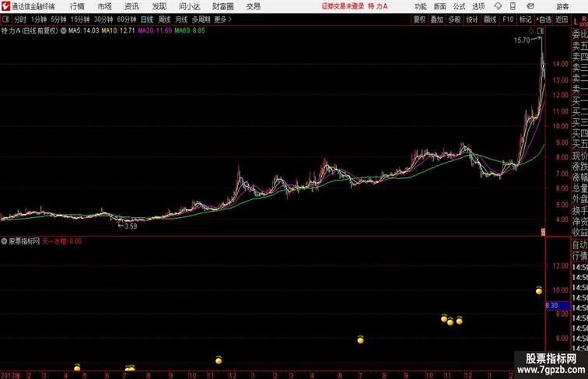Click the 画线 drawing button
Image resolution: width=588 pixels, height=379 pixels.
point(490,19)
